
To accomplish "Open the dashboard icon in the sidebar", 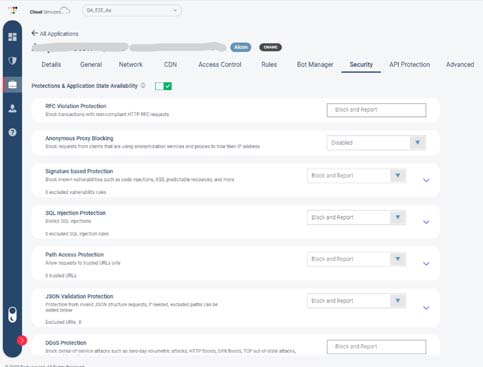I will (x=12, y=37).
